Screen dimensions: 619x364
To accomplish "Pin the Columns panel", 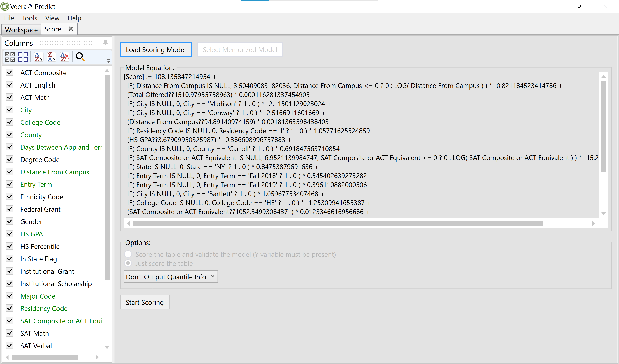I will coord(105,43).
